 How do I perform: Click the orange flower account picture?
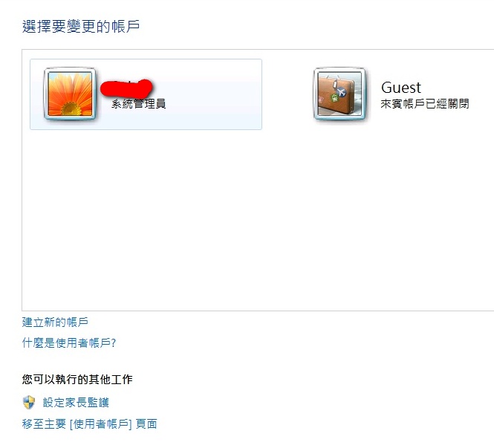coord(70,94)
